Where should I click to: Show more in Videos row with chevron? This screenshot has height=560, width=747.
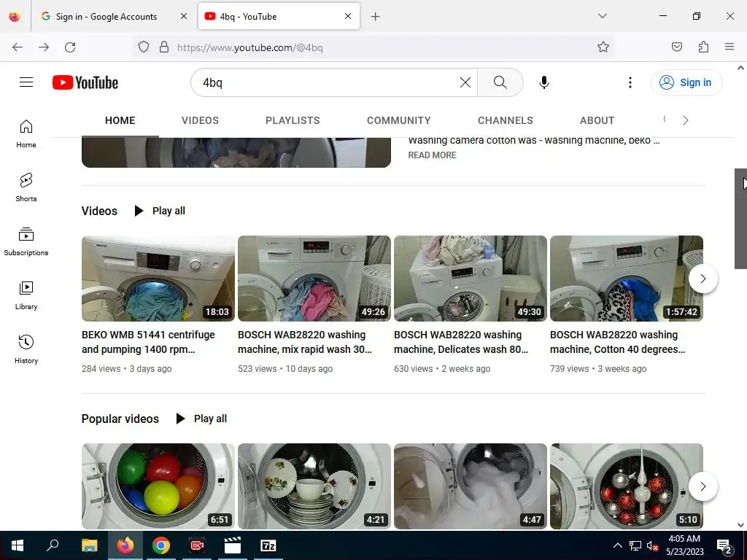[x=703, y=279]
